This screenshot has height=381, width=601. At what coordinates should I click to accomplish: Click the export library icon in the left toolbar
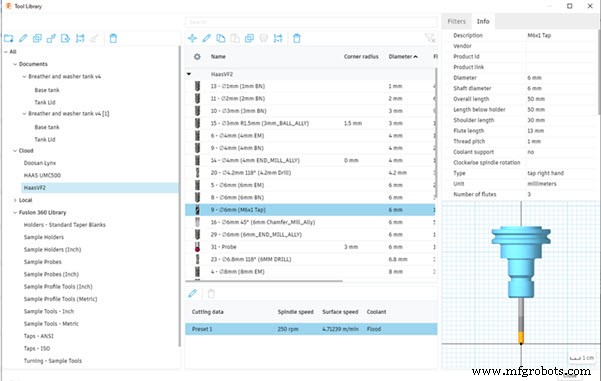click(66, 38)
